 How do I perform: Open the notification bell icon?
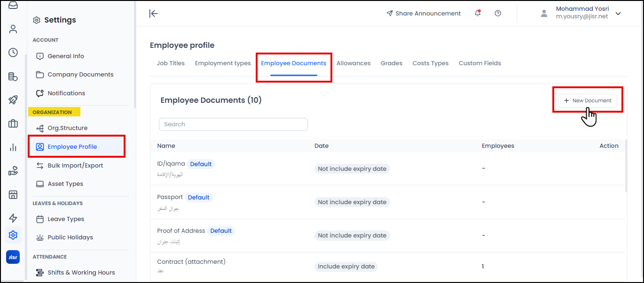click(478, 13)
